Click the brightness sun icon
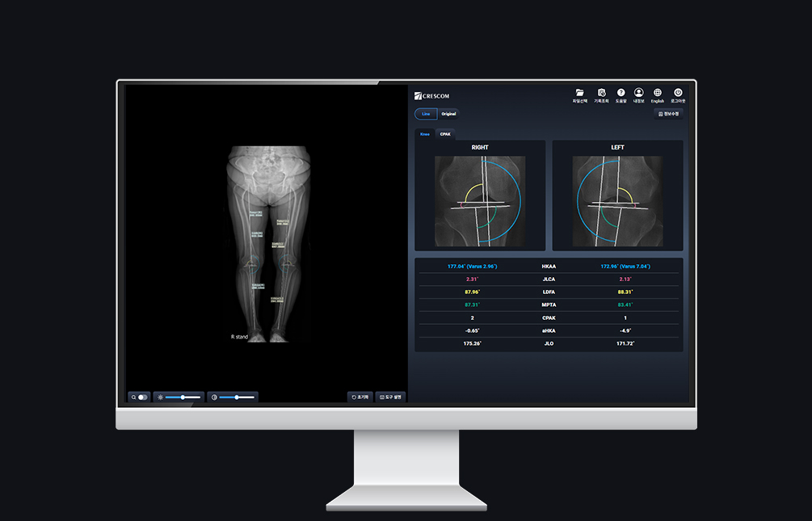Viewport: 812px width, 521px height. click(x=160, y=397)
